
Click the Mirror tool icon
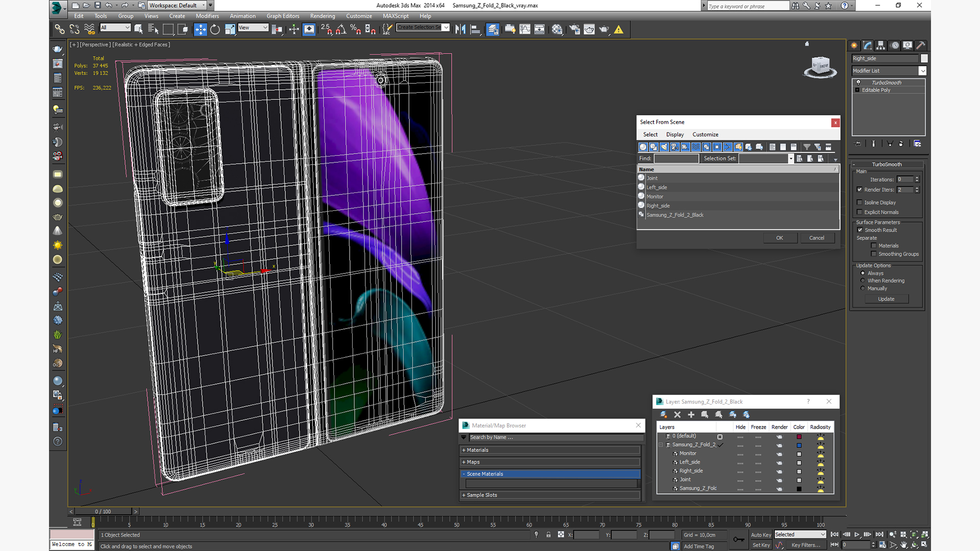460,30
